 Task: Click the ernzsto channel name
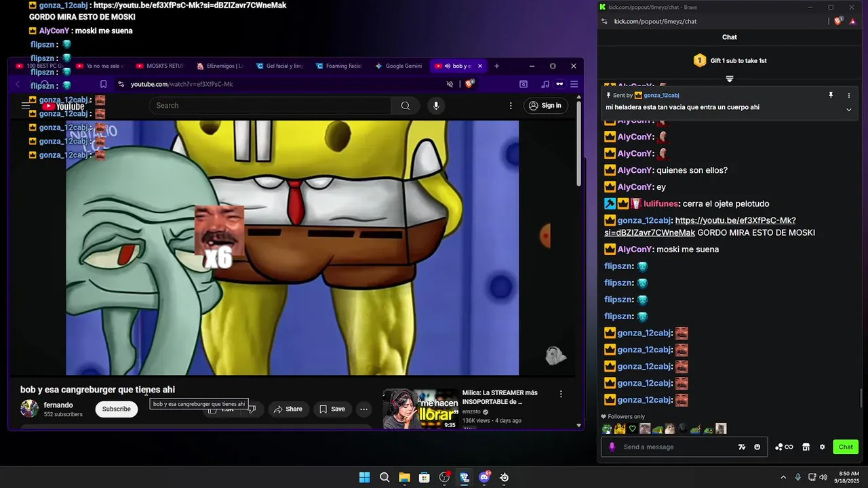(x=471, y=411)
